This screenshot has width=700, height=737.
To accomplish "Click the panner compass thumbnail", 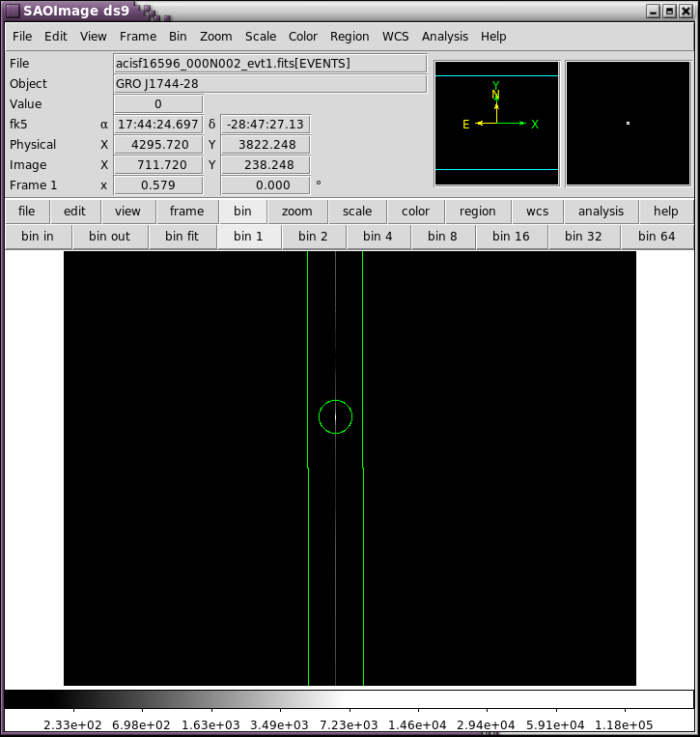I will (496, 124).
